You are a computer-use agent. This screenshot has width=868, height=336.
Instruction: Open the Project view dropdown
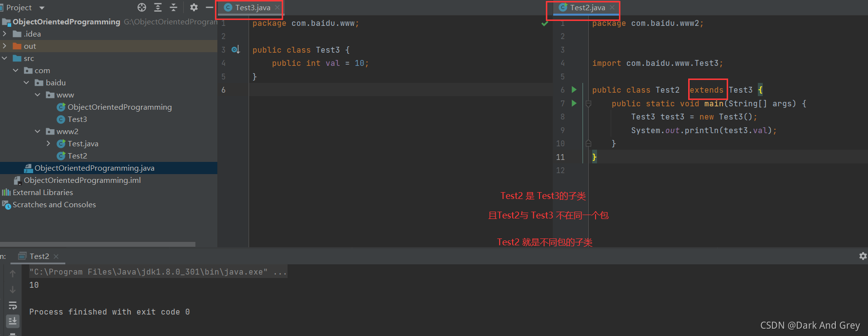coord(42,8)
